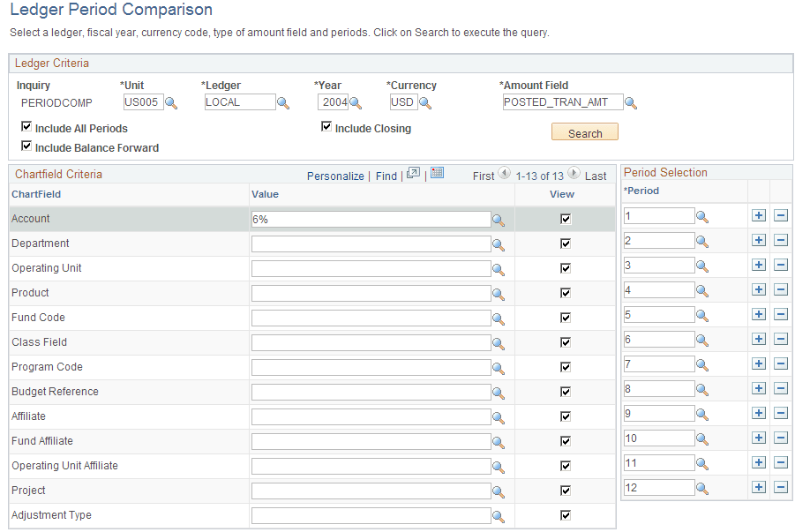Delete the Period 12 row
Screen dimensions: 795x532
coord(781,488)
